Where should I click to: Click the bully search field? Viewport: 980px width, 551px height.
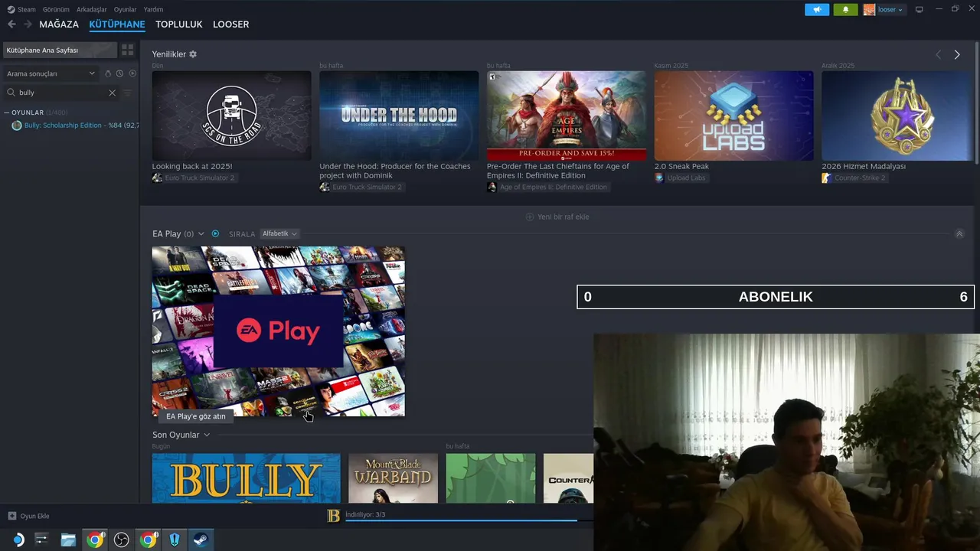pos(63,93)
